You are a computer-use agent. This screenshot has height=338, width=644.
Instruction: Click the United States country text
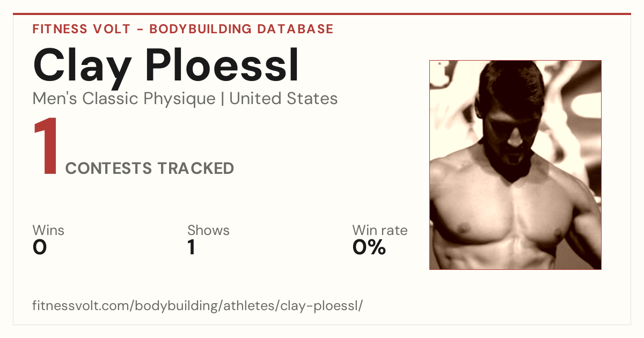[283, 99]
